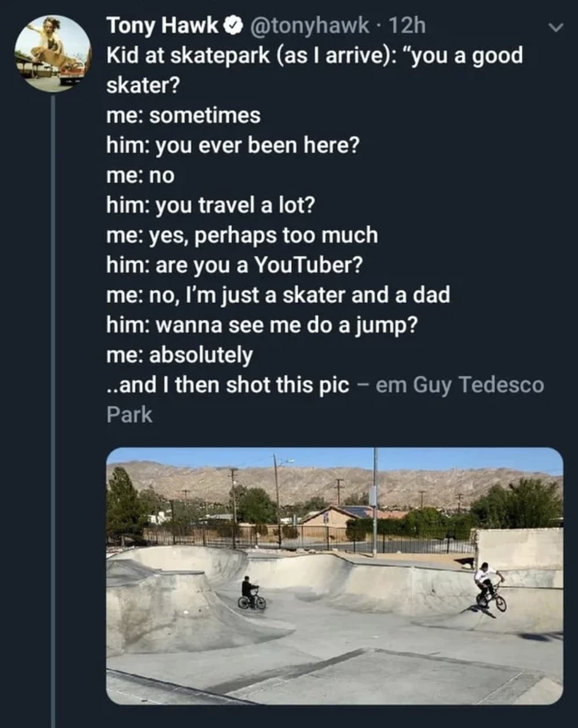Click the final word "Park" in the tweet
The width and height of the screenshot is (578, 728).
[129, 414]
